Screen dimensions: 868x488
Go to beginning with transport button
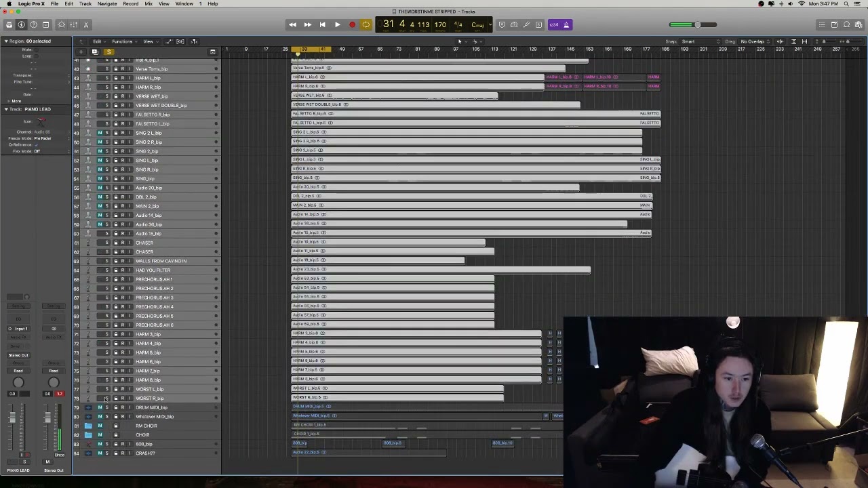tap(322, 24)
